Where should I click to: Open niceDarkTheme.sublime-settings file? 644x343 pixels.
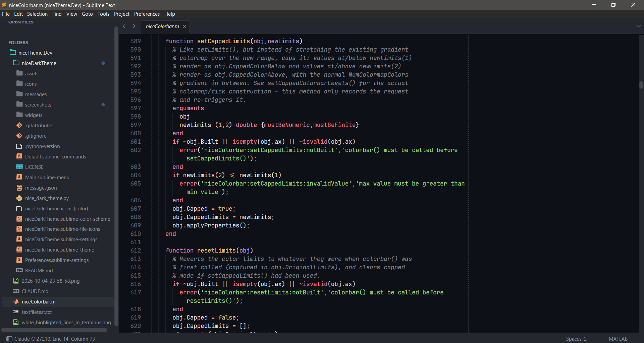coord(61,239)
